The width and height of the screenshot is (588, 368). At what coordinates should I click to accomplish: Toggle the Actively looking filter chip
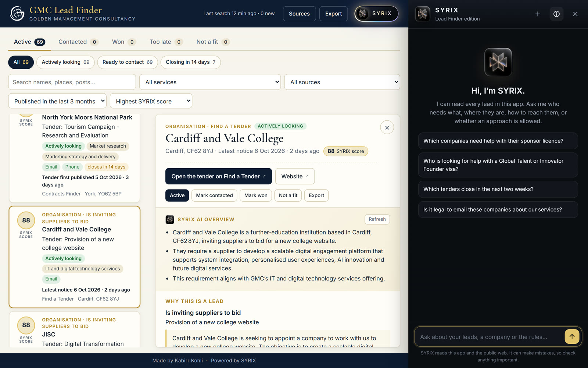pos(65,62)
